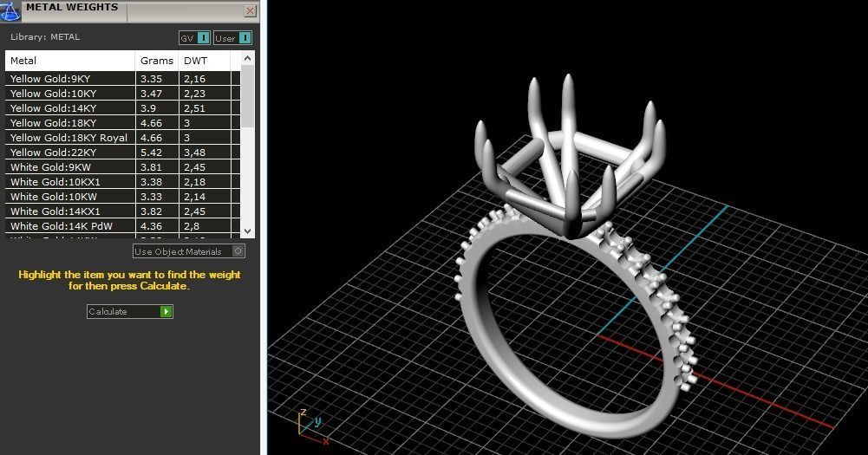Image resolution: width=868 pixels, height=455 pixels.
Task: Click the green arrow on Calculate
Action: (x=166, y=312)
